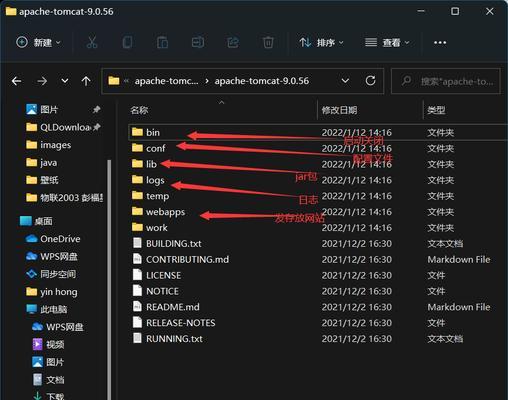This screenshot has height=400, width=508.
Task: Click the lib folder icon
Action: (137, 164)
